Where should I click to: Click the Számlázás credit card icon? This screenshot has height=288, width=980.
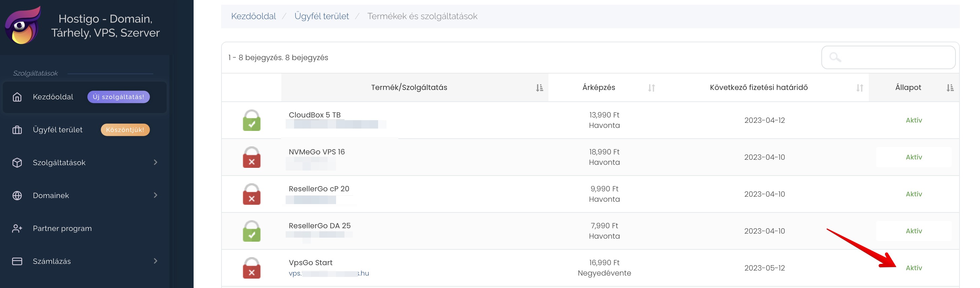[17, 261]
